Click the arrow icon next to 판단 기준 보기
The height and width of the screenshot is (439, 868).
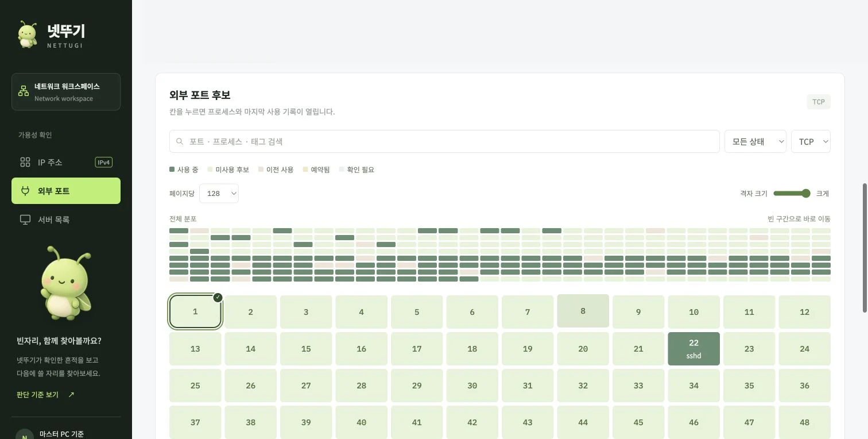(71, 395)
